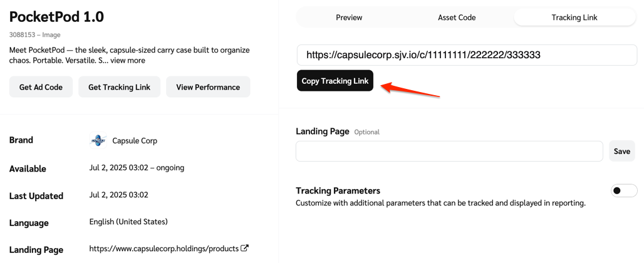Click the Tracking Parameters heading
Image resolution: width=644 pixels, height=263 pixels.
(338, 190)
